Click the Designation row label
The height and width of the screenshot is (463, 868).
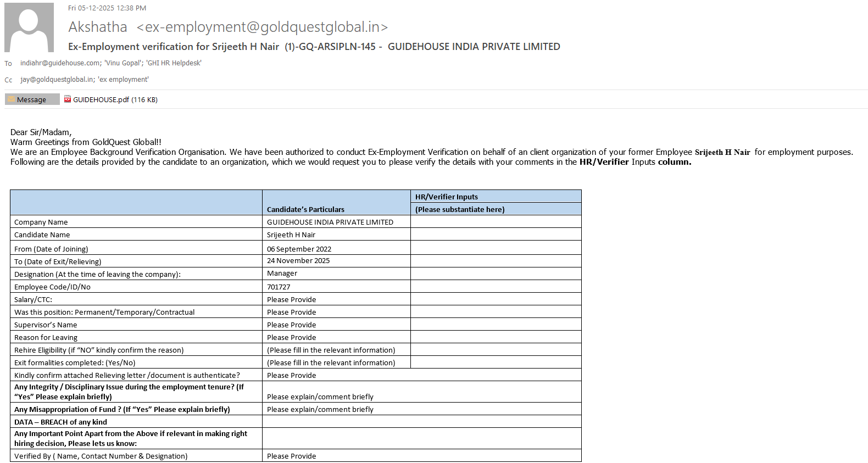(97, 274)
